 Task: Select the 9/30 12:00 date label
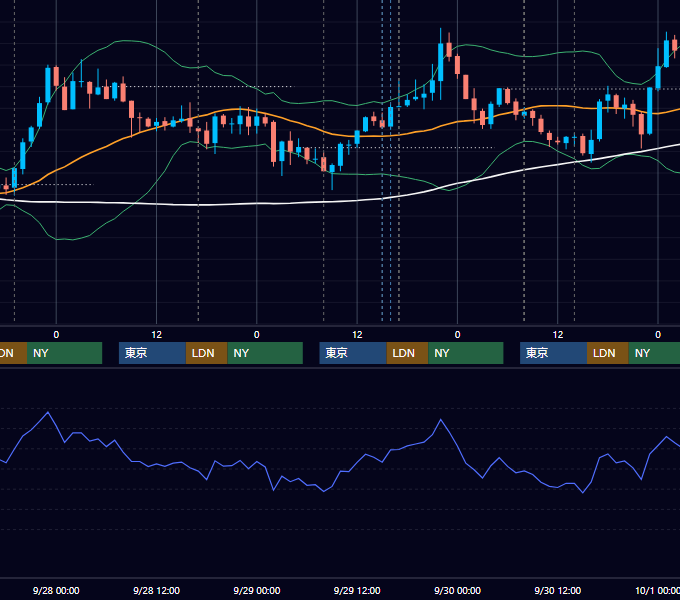click(x=558, y=590)
